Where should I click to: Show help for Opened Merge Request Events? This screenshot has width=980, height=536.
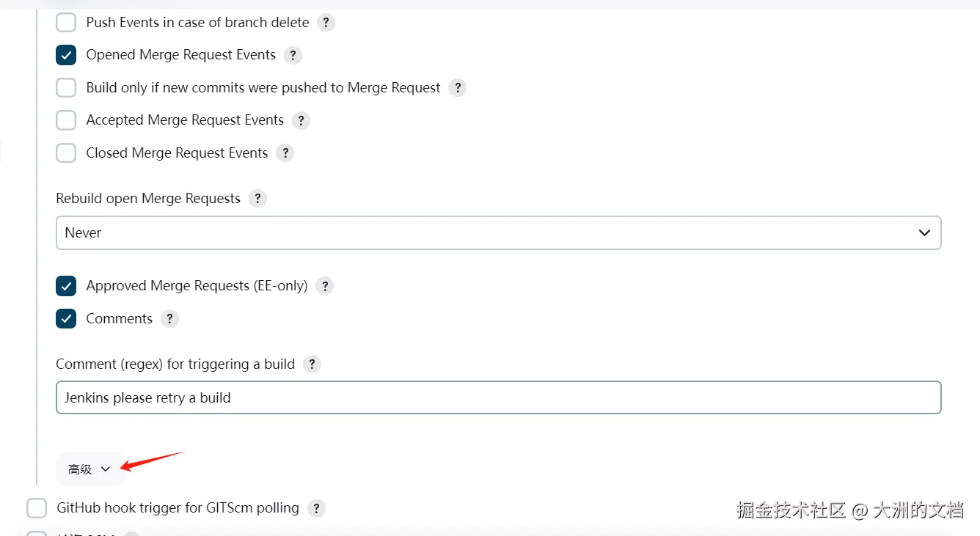pos(293,55)
